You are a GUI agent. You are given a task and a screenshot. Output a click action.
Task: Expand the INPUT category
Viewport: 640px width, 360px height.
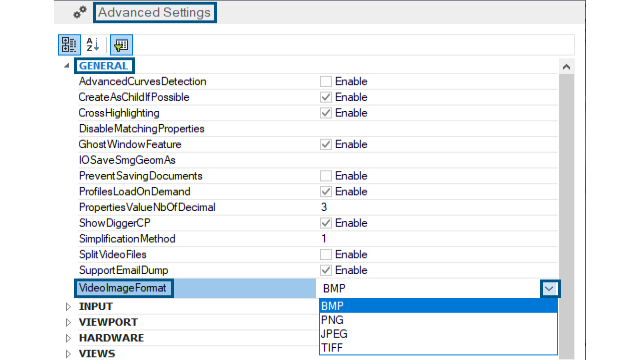(x=68, y=307)
